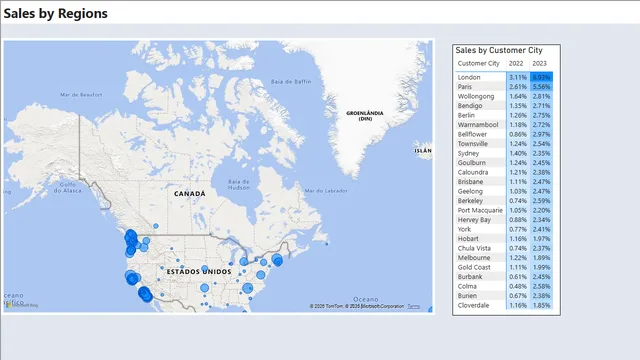Select the York city name

[x=464, y=229]
